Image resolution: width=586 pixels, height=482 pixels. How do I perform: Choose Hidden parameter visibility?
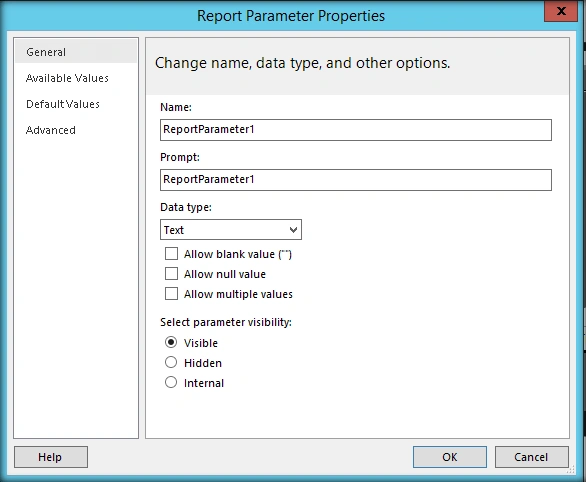tap(171, 362)
